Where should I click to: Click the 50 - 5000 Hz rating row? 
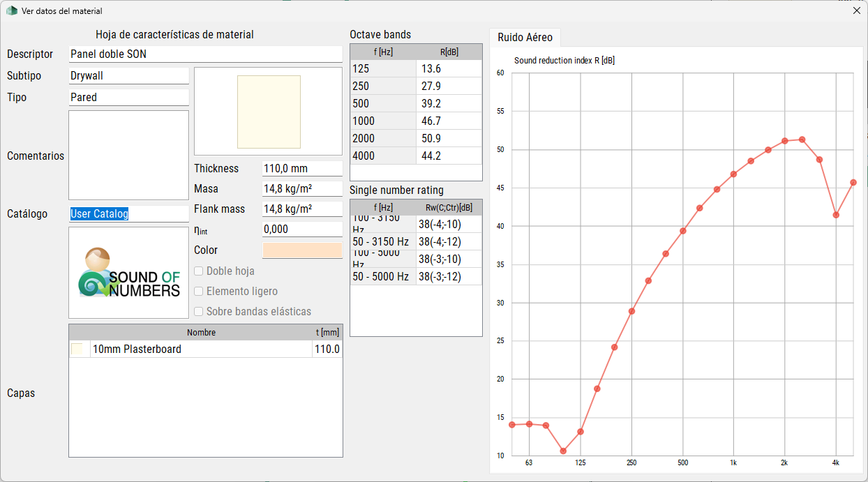416,276
